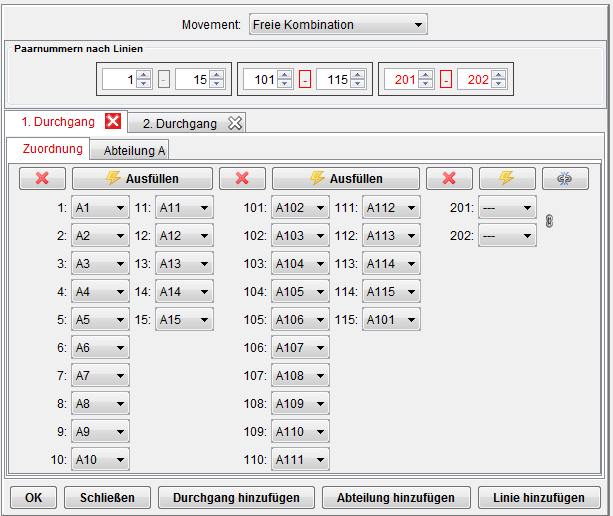613x516 pixels.
Task: Click the lightning fill button above pairs 201-202
Action: pyautogui.click(x=507, y=178)
